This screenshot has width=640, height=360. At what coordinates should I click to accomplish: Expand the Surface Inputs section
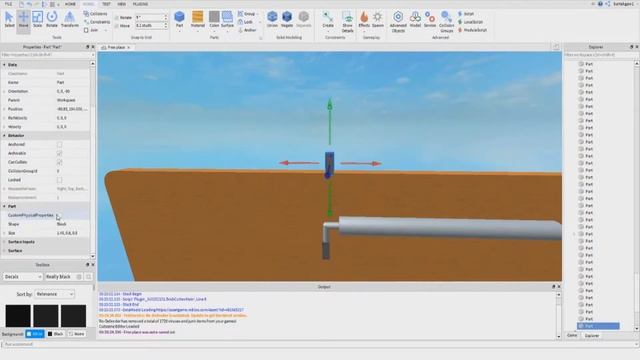point(4,242)
